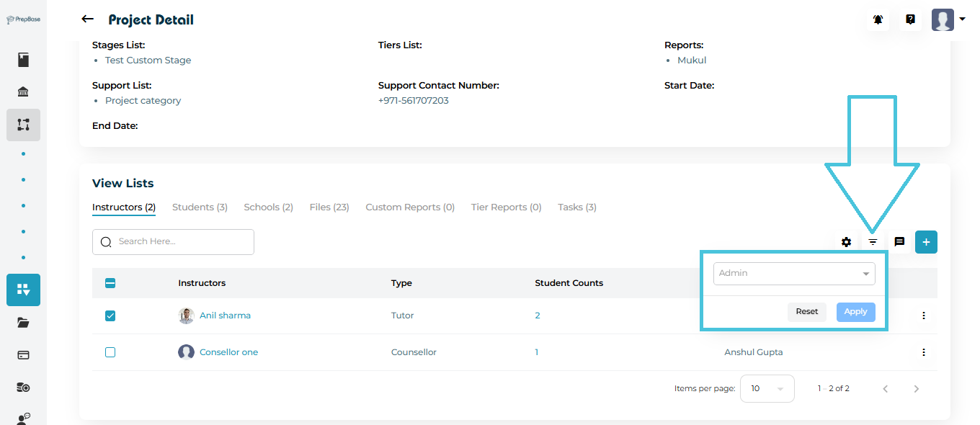Toggle the select-all checkbox in table header
The height and width of the screenshot is (425, 980).
click(x=110, y=283)
